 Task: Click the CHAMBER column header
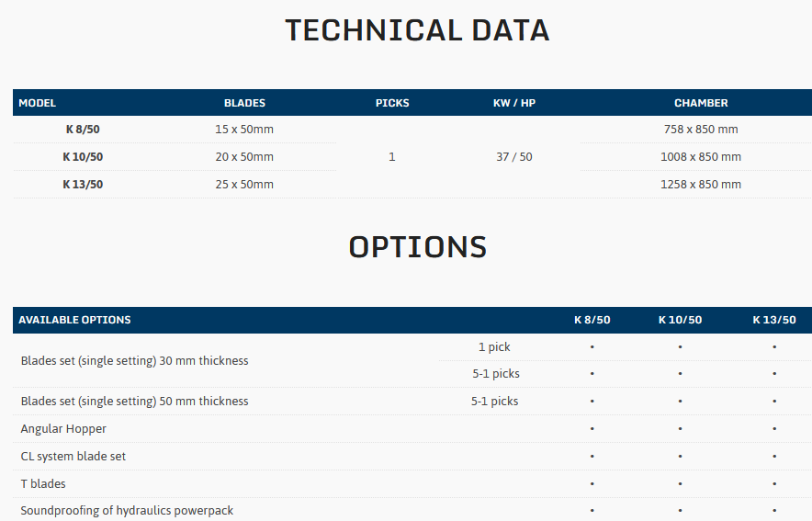(701, 103)
